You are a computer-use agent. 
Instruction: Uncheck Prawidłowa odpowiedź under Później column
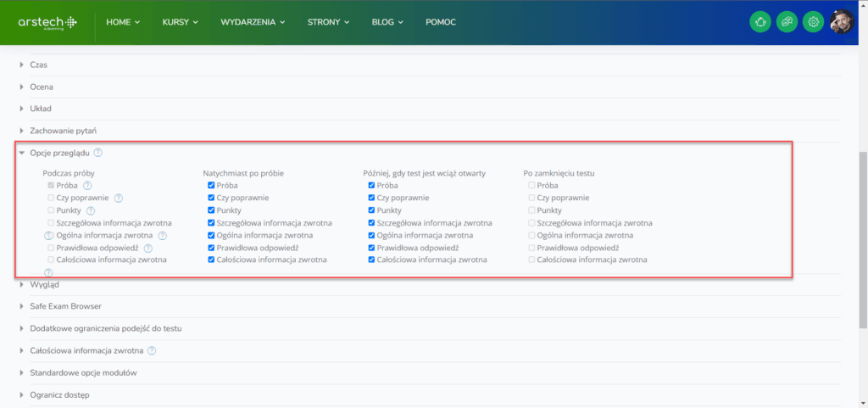tap(371, 248)
